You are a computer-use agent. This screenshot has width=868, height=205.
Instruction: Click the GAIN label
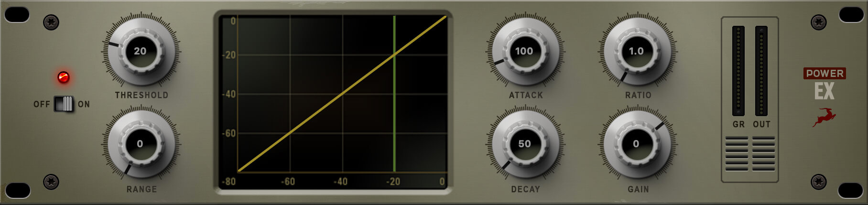(x=638, y=189)
